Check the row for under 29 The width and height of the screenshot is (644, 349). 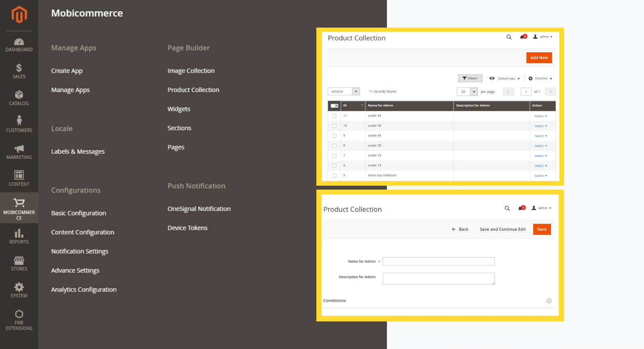(334, 156)
